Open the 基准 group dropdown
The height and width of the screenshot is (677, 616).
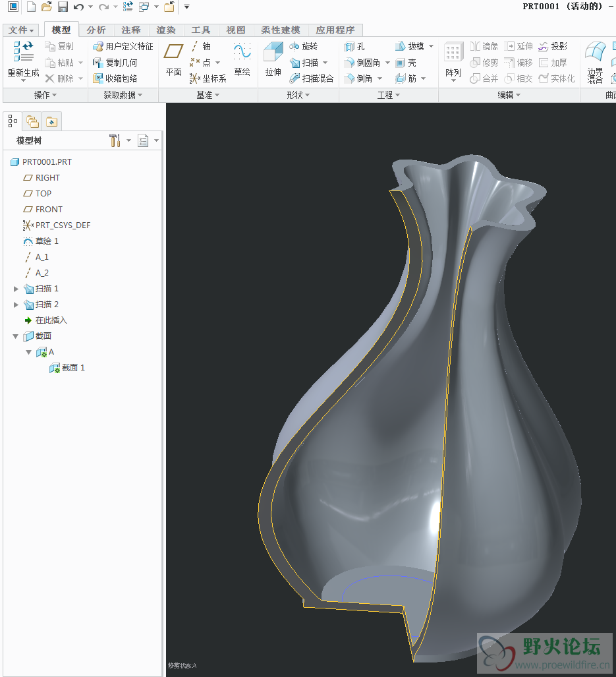pos(208,95)
